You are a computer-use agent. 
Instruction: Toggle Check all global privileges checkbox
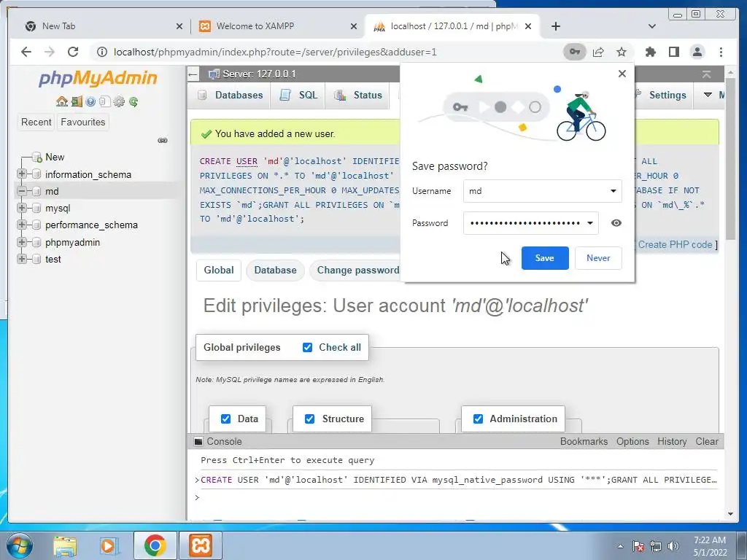(307, 348)
